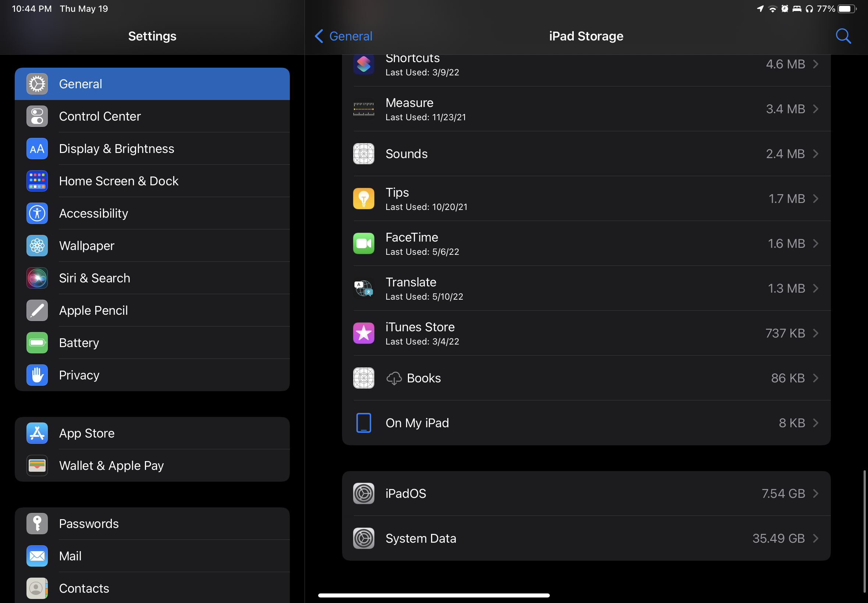
Task: Go back to General
Action: coord(343,36)
